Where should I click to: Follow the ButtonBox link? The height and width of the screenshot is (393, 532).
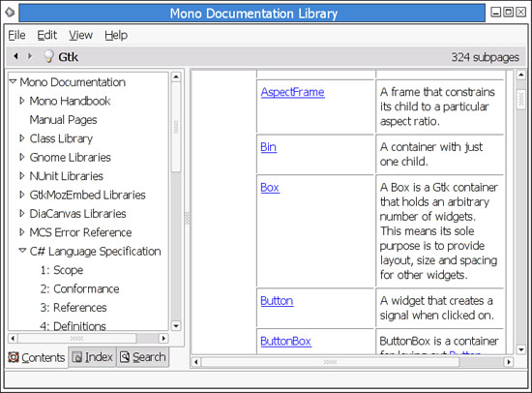[285, 341]
